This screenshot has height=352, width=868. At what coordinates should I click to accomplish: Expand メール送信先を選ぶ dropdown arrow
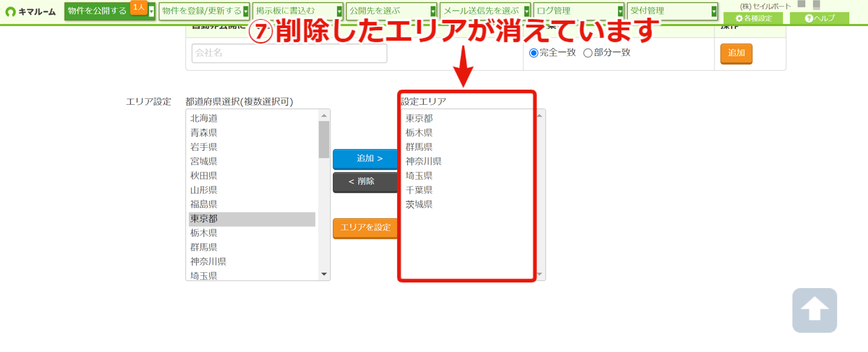[x=527, y=11]
